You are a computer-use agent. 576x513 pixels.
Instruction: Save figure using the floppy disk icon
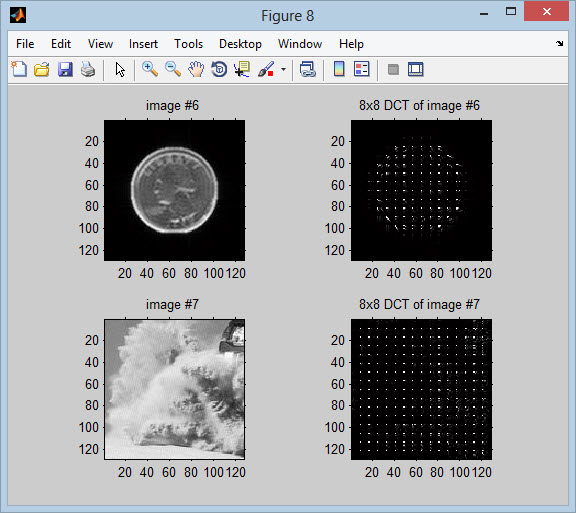pos(65,69)
